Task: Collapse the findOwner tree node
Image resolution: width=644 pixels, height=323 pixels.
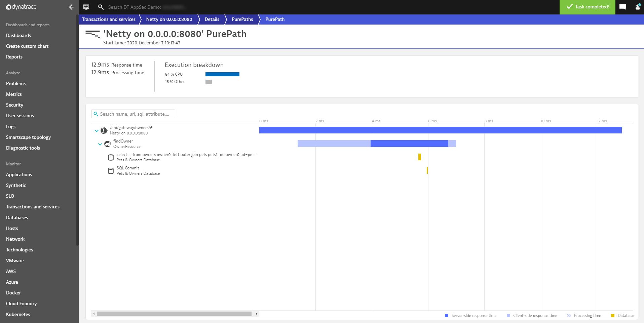Action: click(x=100, y=144)
